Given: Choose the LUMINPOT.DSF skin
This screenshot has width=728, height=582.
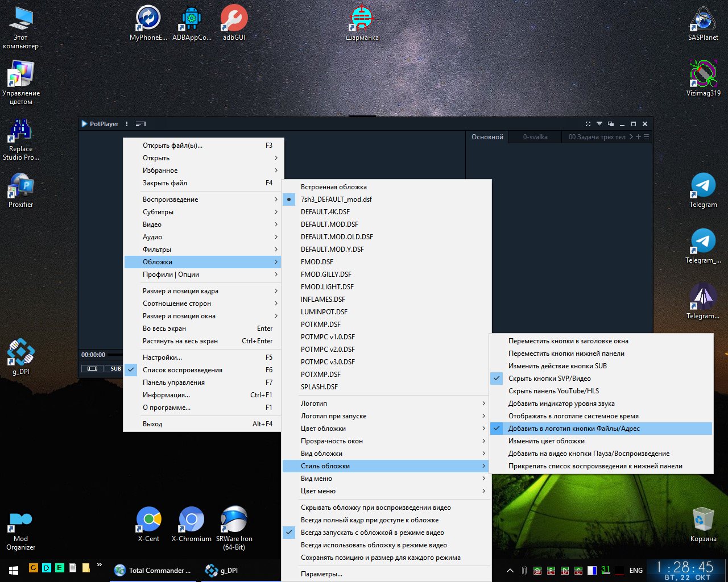Looking at the screenshot, I should pos(386,312).
